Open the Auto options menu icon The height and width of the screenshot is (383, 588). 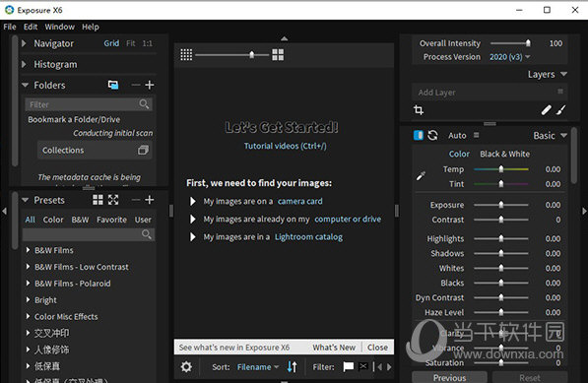click(477, 135)
